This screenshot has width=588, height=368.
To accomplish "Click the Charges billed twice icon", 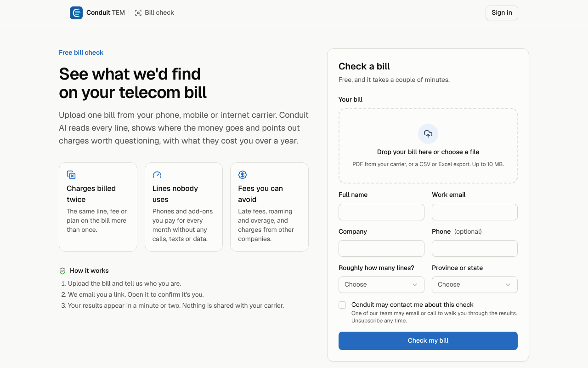I will (x=71, y=175).
